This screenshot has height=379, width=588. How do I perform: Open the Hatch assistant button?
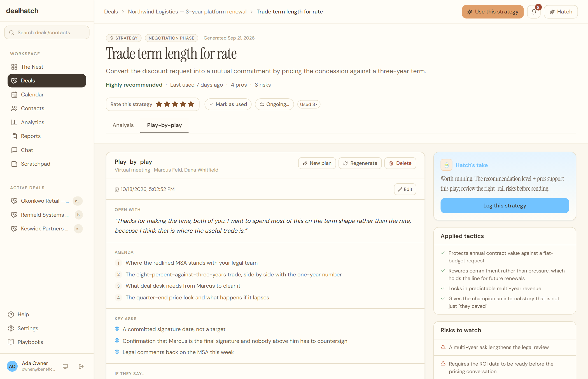tap(561, 12)
